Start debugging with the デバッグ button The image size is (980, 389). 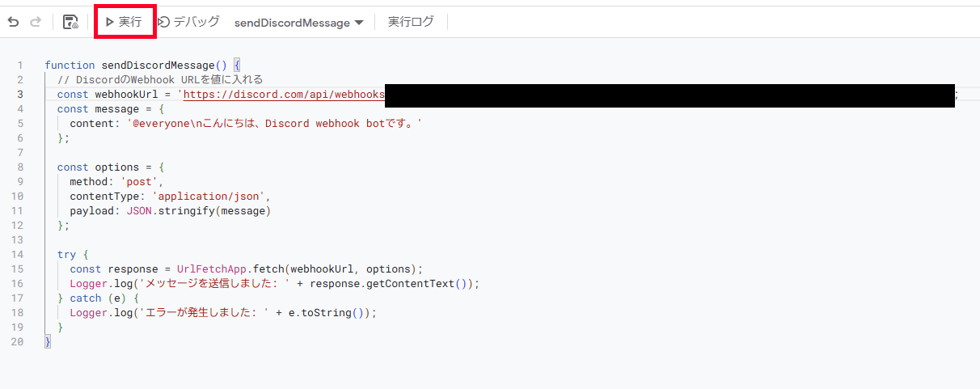[188, 22]
